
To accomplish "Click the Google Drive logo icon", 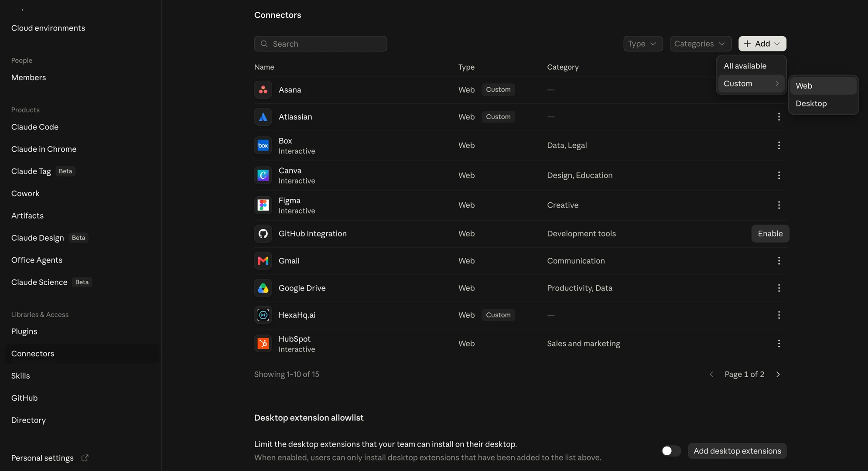I will coord(263,288).
